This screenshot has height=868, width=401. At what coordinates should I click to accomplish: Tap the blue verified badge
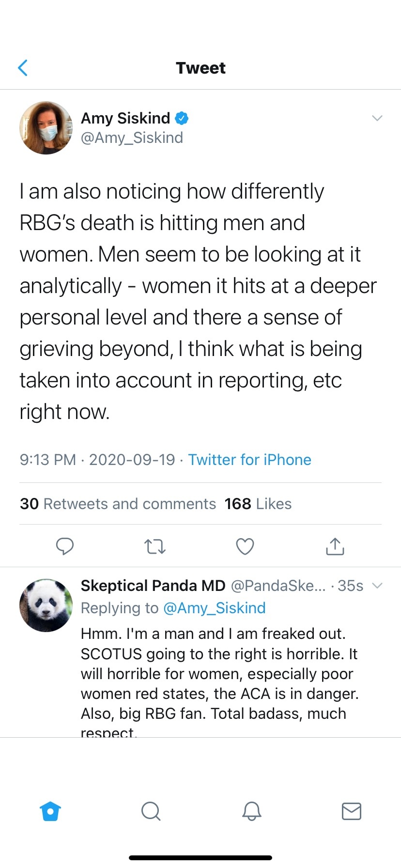tap(182, 118)
